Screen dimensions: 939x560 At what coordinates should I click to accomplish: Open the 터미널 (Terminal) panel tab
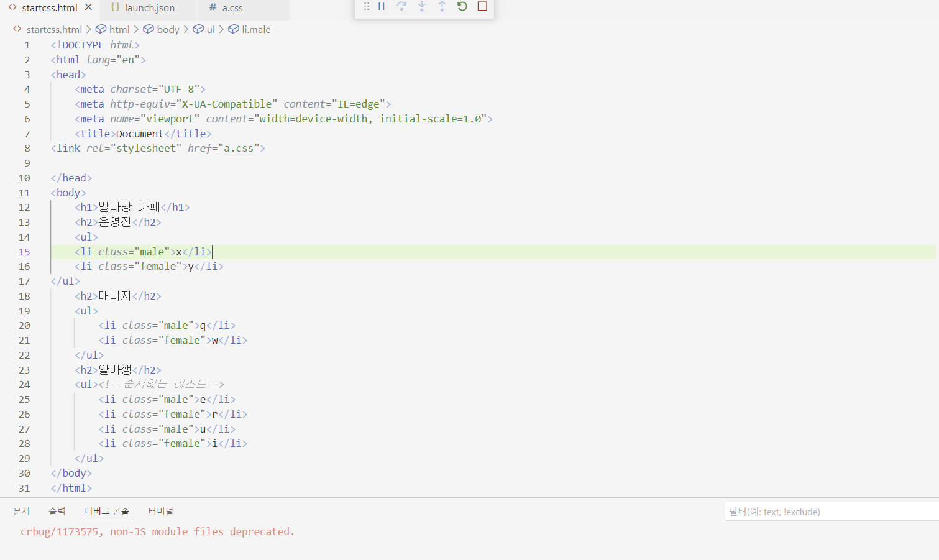pos(161,511)
